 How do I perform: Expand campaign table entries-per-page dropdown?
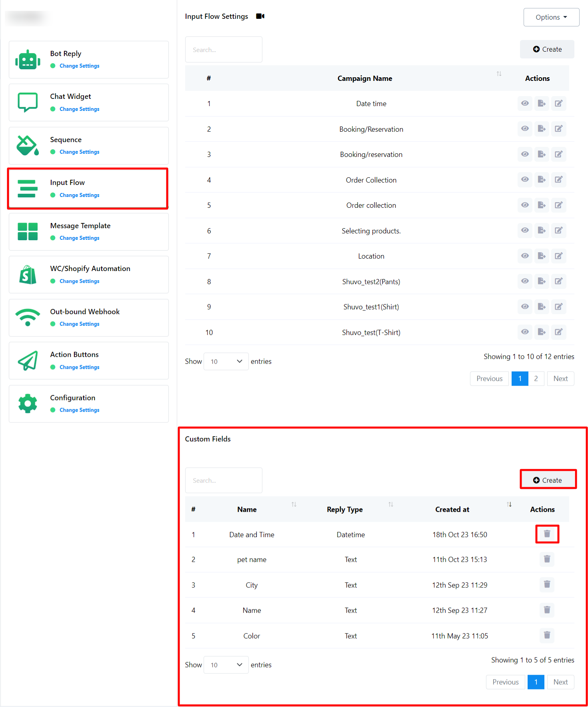(x=226, y=362)
